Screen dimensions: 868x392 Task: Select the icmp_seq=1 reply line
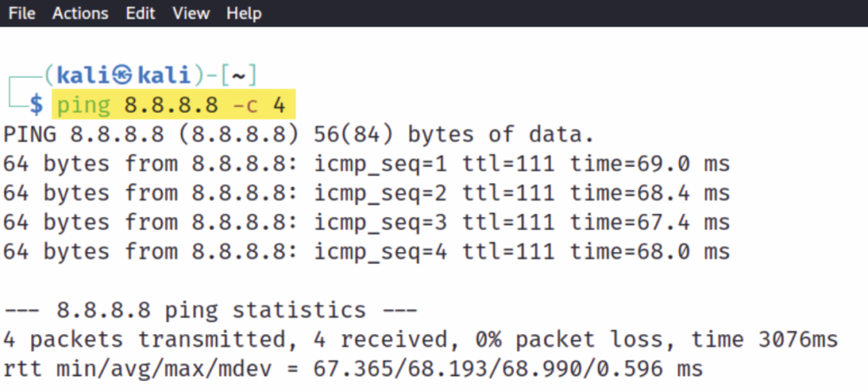tap(366, 164)
